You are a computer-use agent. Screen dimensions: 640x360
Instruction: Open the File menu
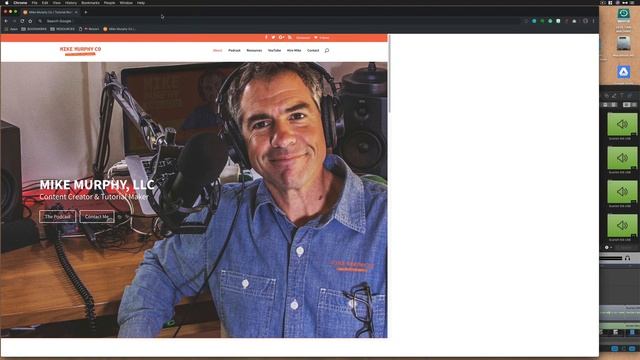tap(35, 2)
